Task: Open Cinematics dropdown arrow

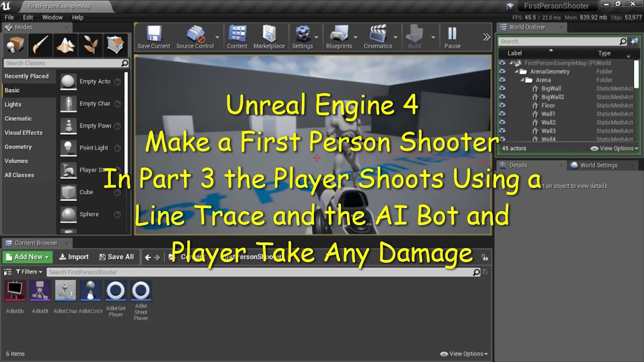Action: [x=395, y=37]
